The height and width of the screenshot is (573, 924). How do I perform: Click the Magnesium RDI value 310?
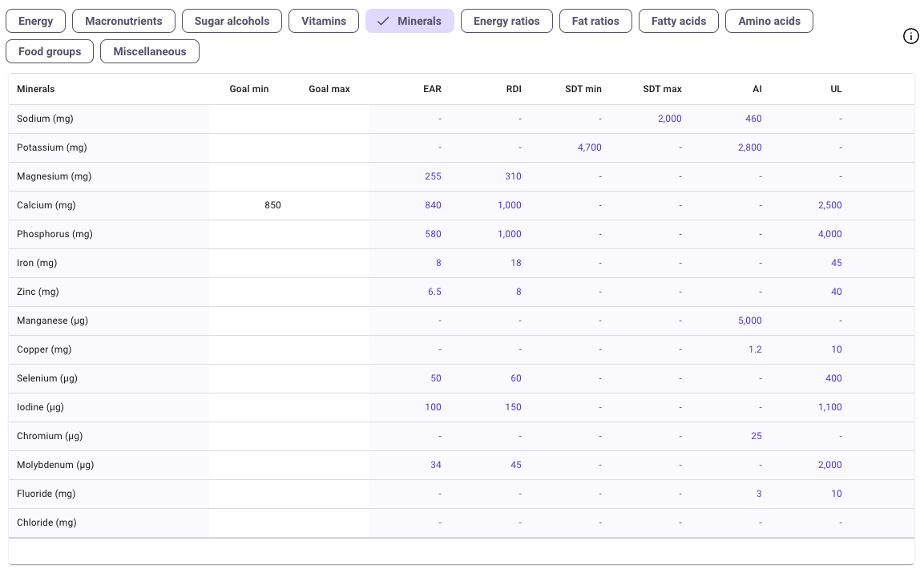tap(513, 176)
